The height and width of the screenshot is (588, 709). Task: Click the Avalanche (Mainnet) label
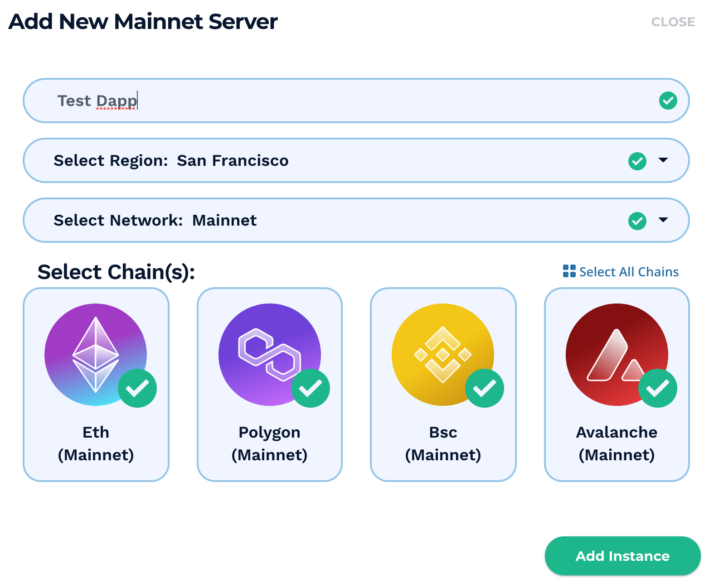617,443
